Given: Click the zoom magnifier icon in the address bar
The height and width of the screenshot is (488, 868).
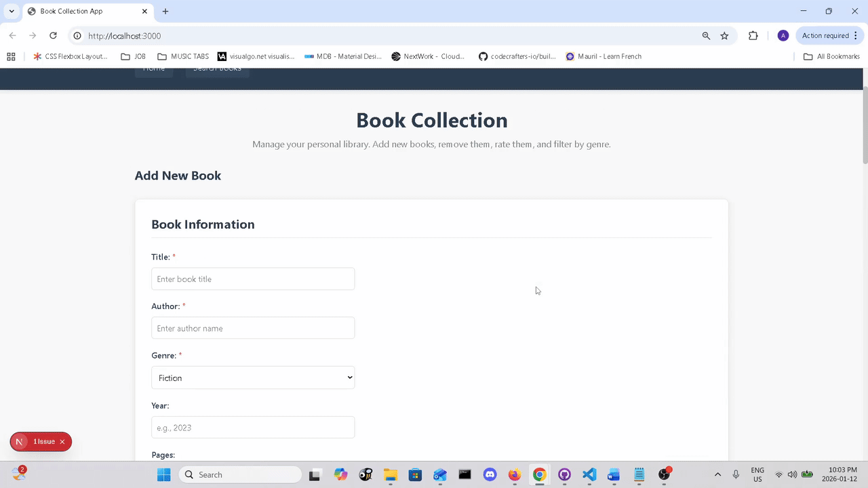Looking at the screenshot, I should 705,36.
